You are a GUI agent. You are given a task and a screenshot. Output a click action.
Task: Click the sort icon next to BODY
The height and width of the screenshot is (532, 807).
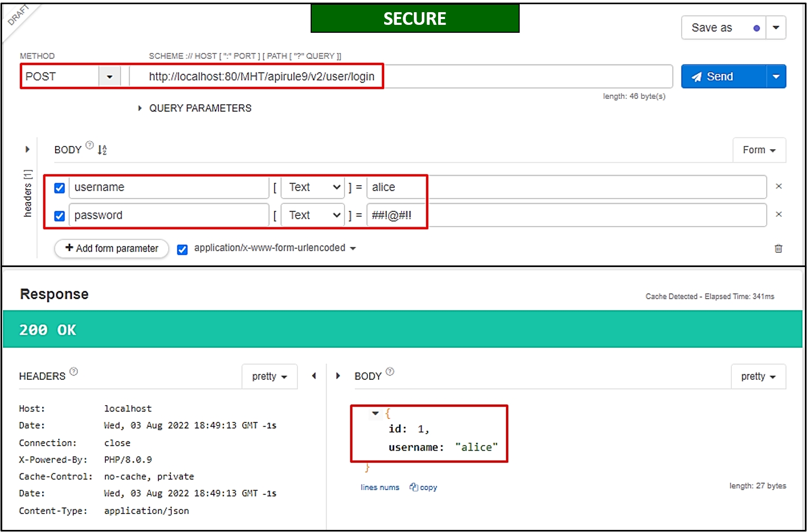pyautogui.click(x=102, y=150)
